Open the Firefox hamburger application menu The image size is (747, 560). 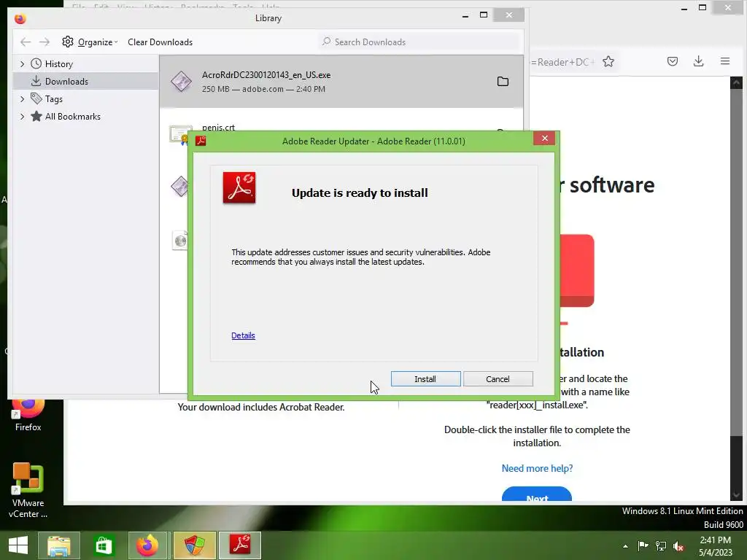(x=725, y=61)
